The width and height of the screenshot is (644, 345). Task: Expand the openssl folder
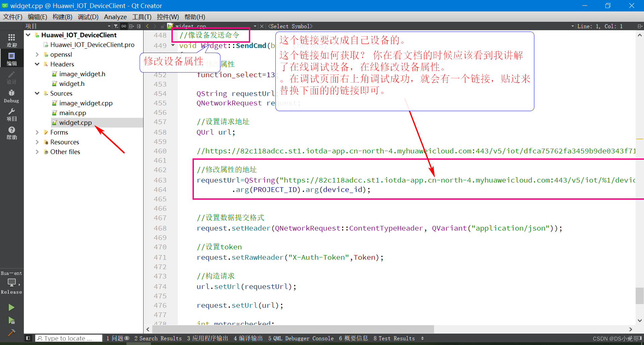(37, 54)
